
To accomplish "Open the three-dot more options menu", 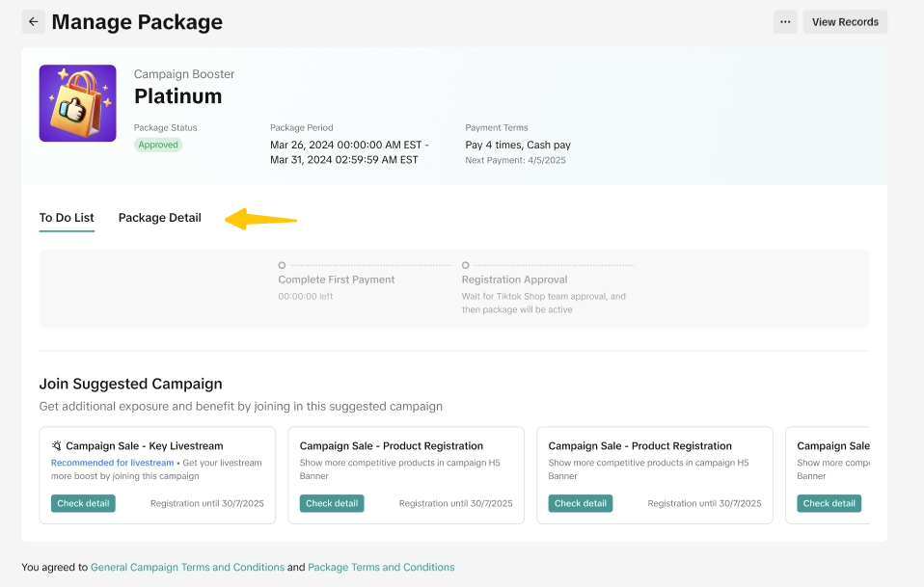I will point(786,21).
